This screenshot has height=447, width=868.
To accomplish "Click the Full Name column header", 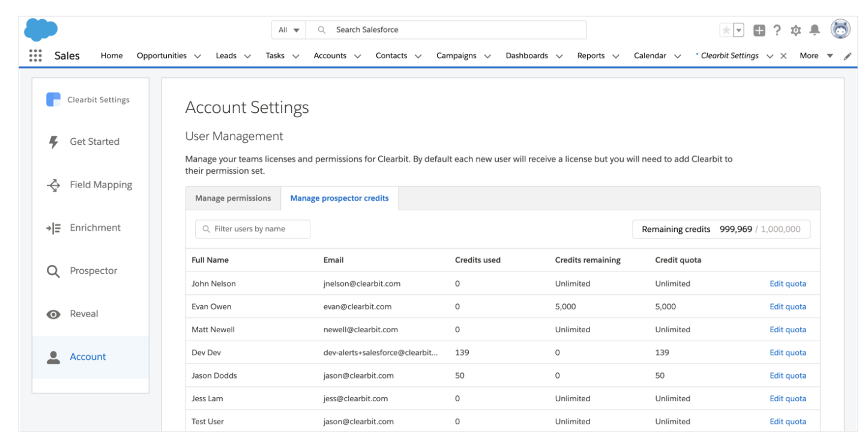I will 210,260.
